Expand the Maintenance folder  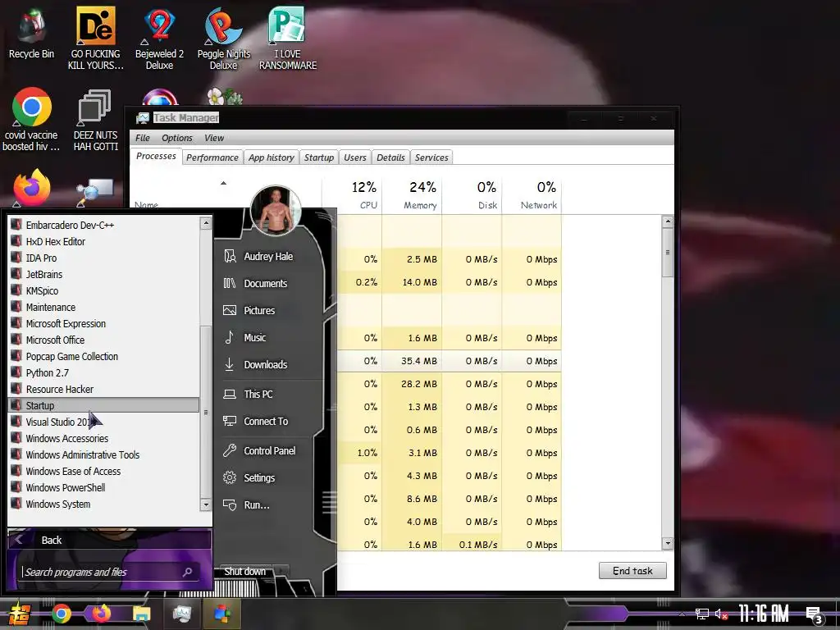[x=104, y=308]
